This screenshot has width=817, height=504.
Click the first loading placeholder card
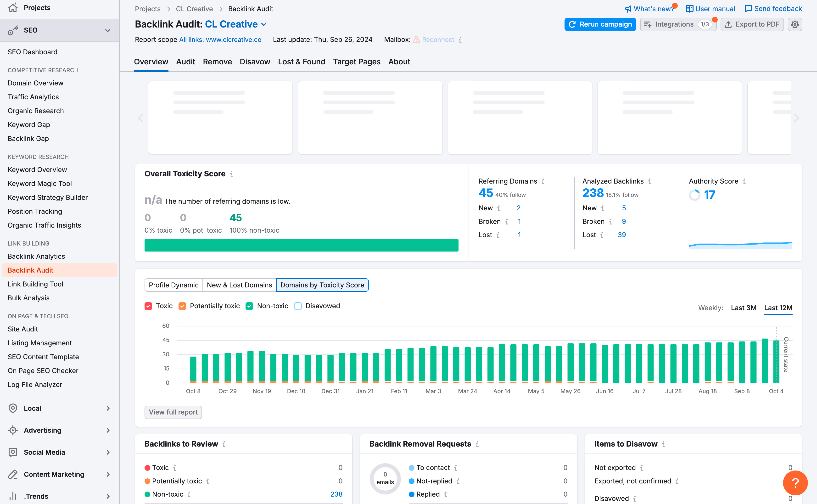click(x=220, y=118)
